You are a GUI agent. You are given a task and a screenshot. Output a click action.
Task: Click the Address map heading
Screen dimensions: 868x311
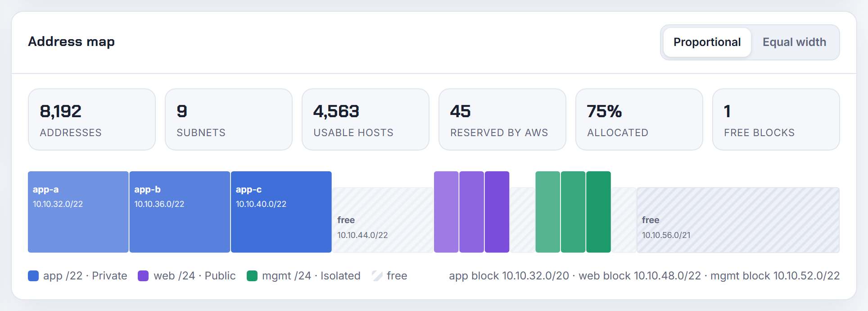click(x=71, y=41)
